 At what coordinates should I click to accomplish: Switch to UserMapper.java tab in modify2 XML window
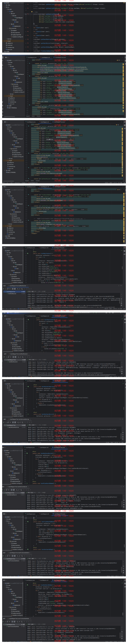pos(32,57)
